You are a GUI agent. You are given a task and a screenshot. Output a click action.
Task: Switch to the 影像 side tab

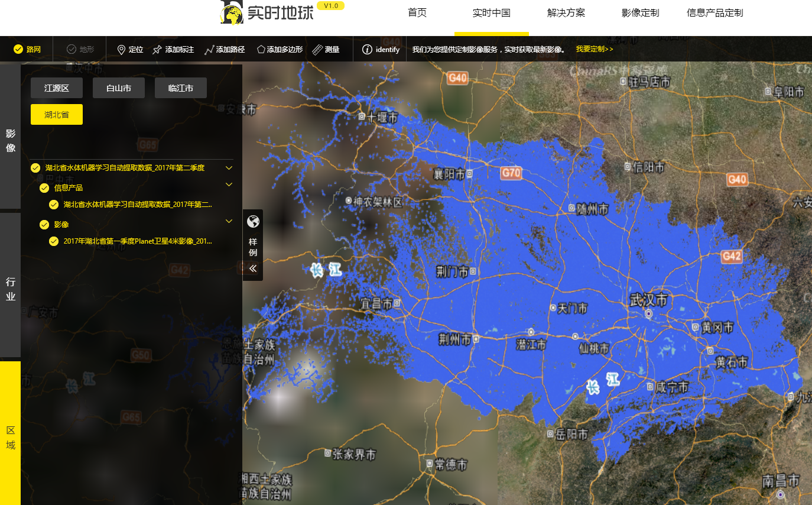[x=10, y=137]
